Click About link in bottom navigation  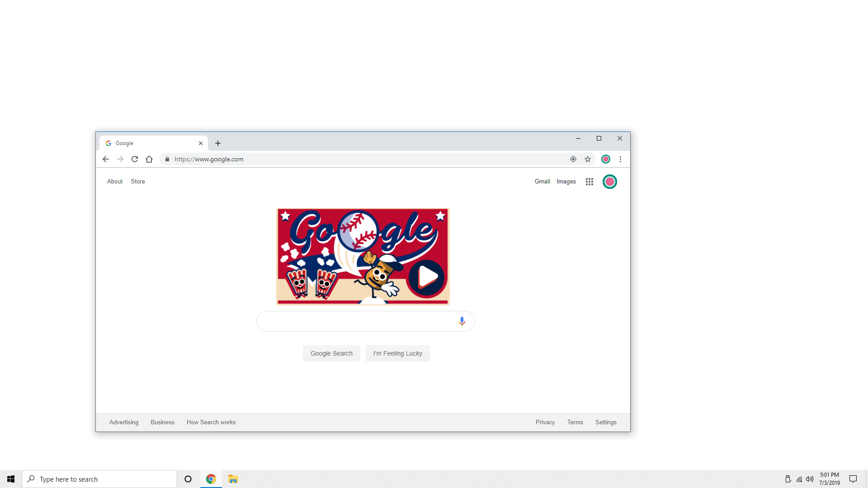click(114, 181)
